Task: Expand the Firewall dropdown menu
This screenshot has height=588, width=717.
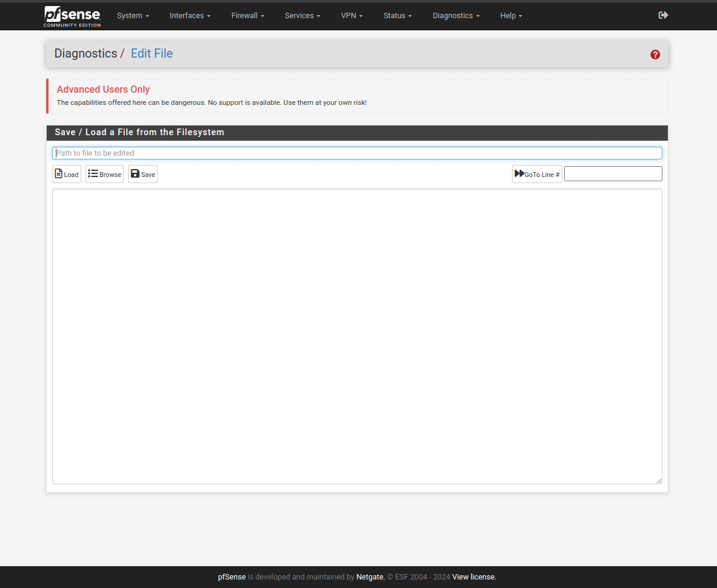Action: [x=247, y=16]
